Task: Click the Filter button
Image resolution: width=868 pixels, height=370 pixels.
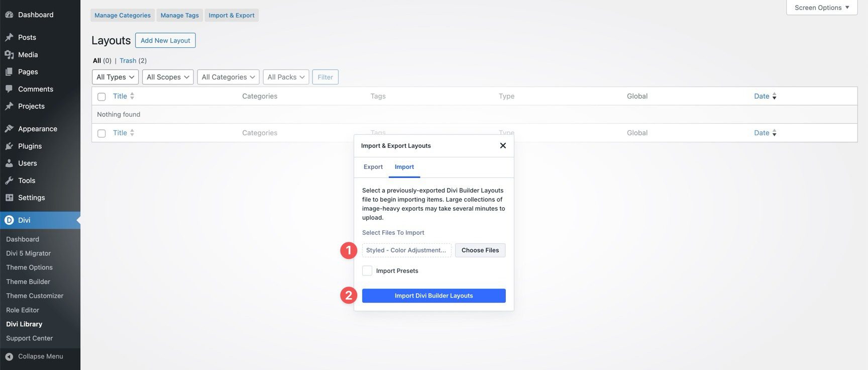Action: (325, 77)
